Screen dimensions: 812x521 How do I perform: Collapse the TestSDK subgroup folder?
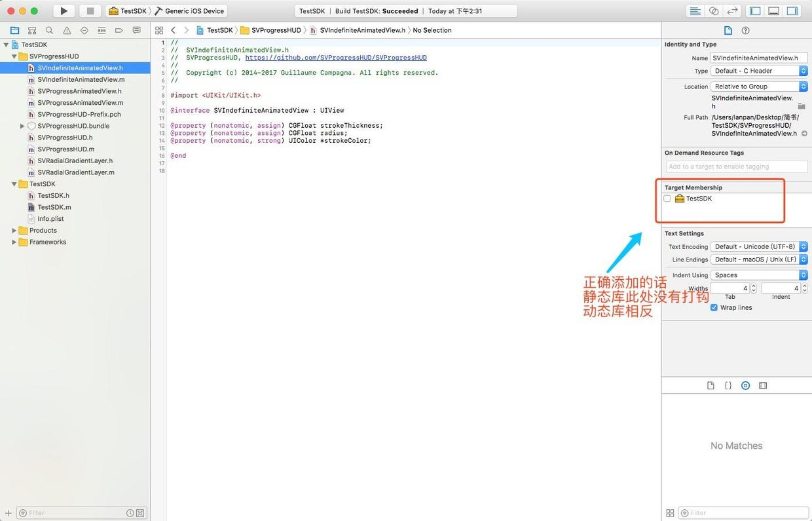[x=14, y=184]
